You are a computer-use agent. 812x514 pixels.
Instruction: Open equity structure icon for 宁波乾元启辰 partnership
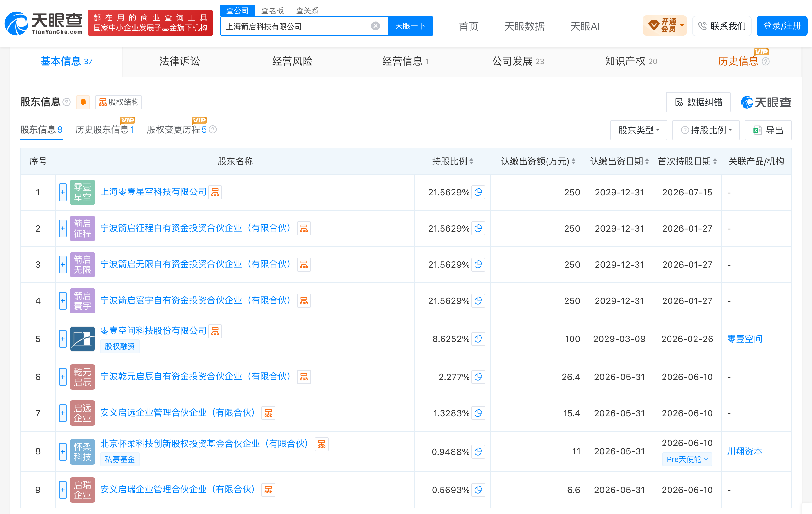[x=304, y=377]
